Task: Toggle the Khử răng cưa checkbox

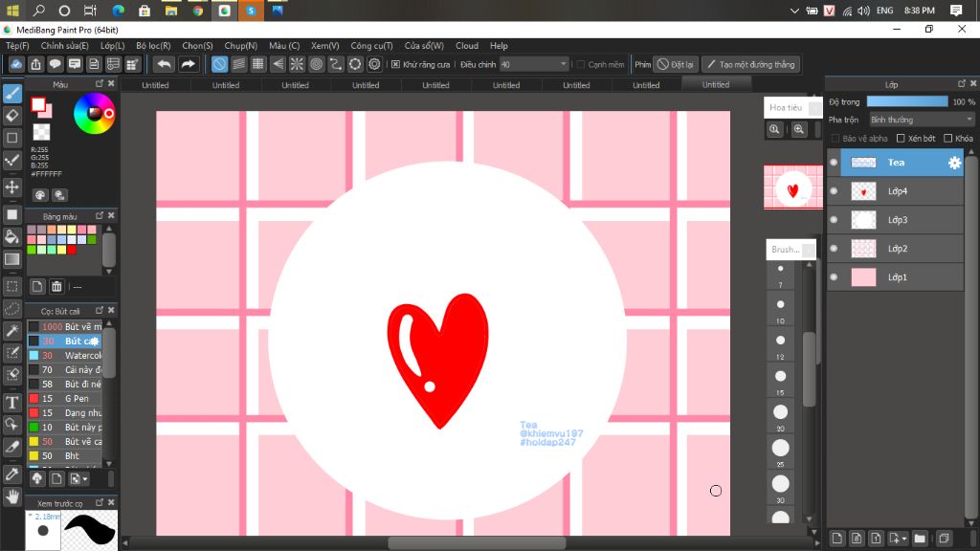Action: 395,64
